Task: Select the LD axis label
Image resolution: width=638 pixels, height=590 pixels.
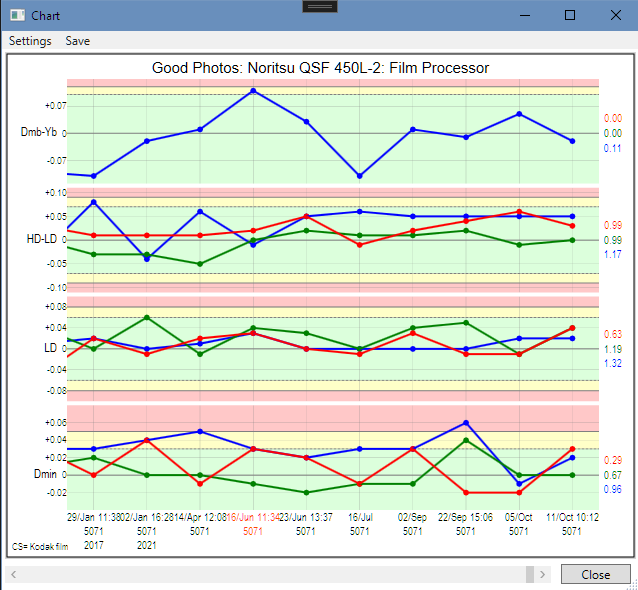Action: [x=50, y=348]
